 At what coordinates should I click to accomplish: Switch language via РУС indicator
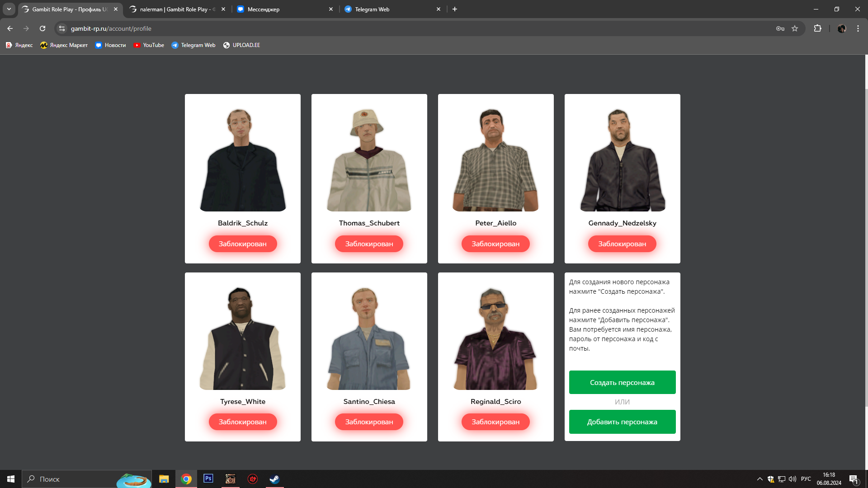pyautogui.click(x=806, y=479)
